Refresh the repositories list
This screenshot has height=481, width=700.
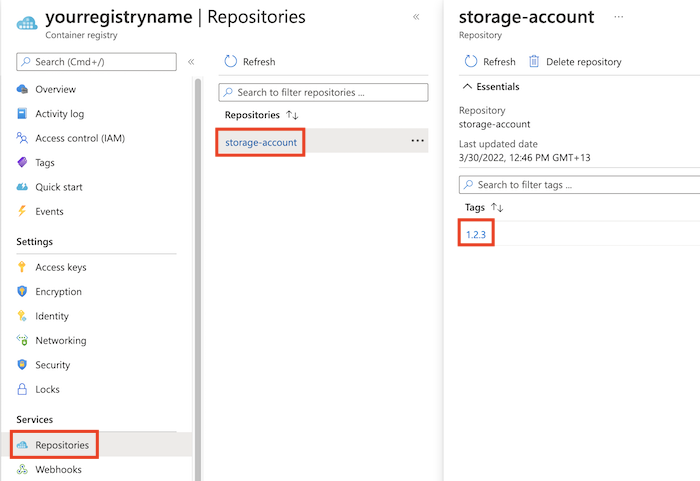pyautogui.click(x=250, y=62)
